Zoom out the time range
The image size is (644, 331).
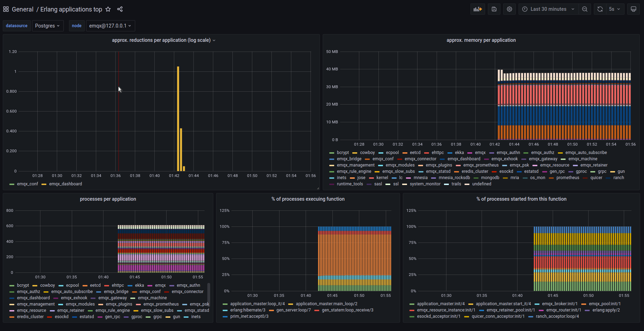[585, 9]
